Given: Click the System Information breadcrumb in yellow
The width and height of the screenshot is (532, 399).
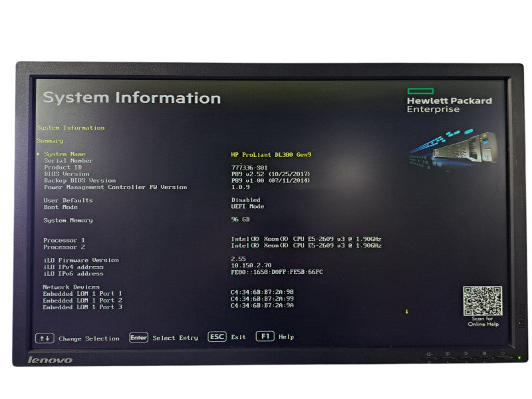Looking at the screenshot, I should [70, 128].
